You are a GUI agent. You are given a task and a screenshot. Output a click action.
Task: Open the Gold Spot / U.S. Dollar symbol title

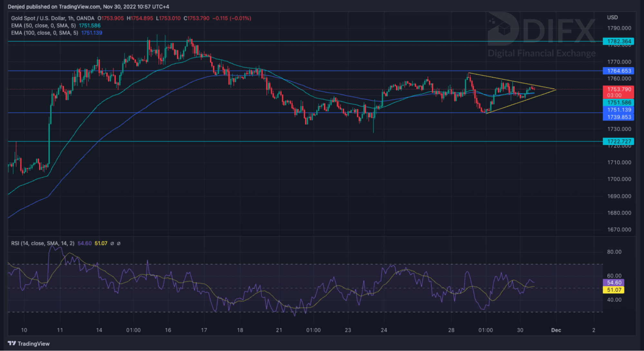[x=53, y=18]
